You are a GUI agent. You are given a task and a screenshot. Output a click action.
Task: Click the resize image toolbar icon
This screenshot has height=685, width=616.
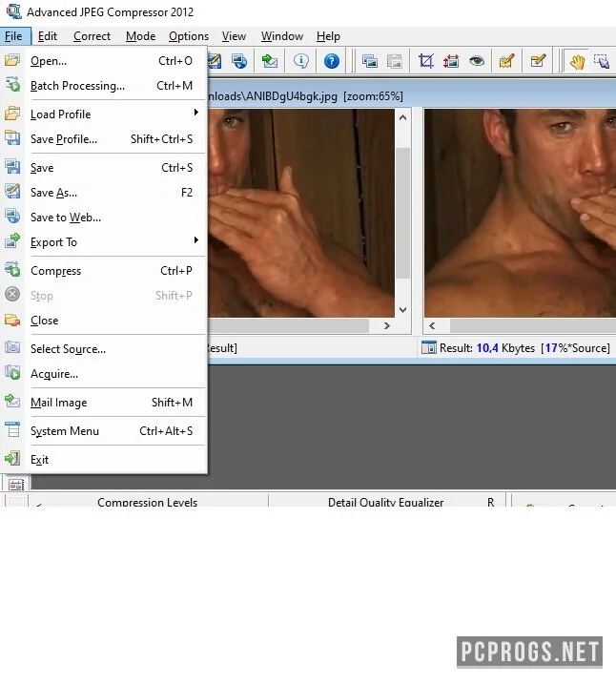pyautogui.click(x=451, y=61)
